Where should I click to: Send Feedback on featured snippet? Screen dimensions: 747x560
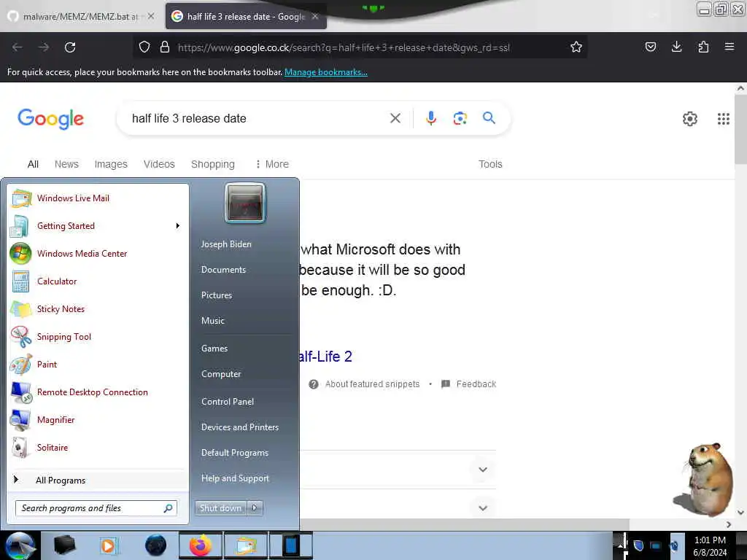point(476,384)
